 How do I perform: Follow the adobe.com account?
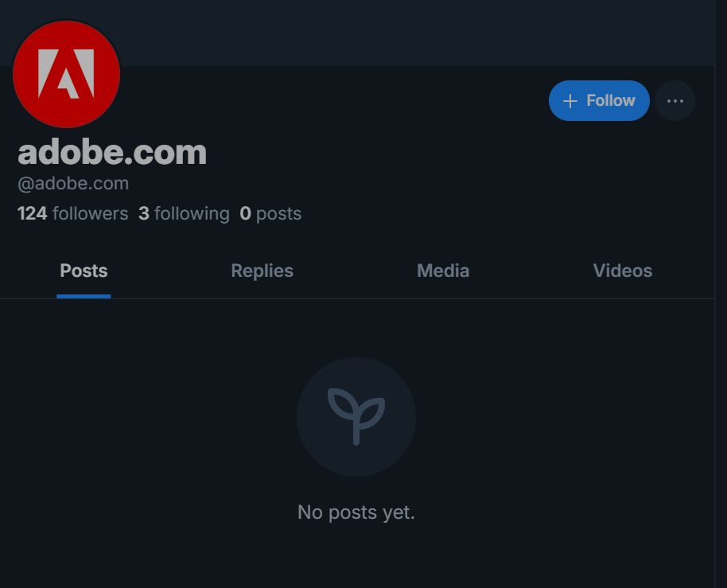click(x=599, y=100)
